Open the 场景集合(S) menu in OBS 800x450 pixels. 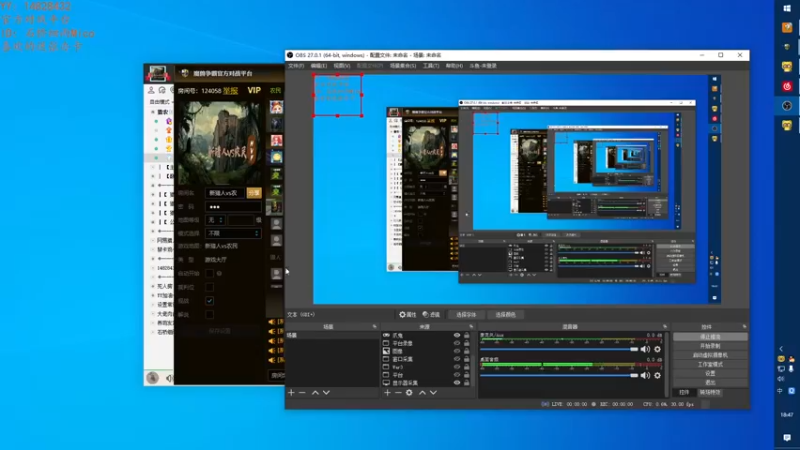tap(403, 66)
